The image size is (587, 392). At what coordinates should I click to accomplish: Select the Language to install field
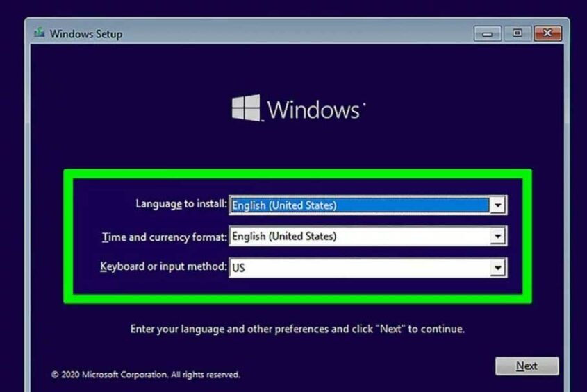(368, 205)
